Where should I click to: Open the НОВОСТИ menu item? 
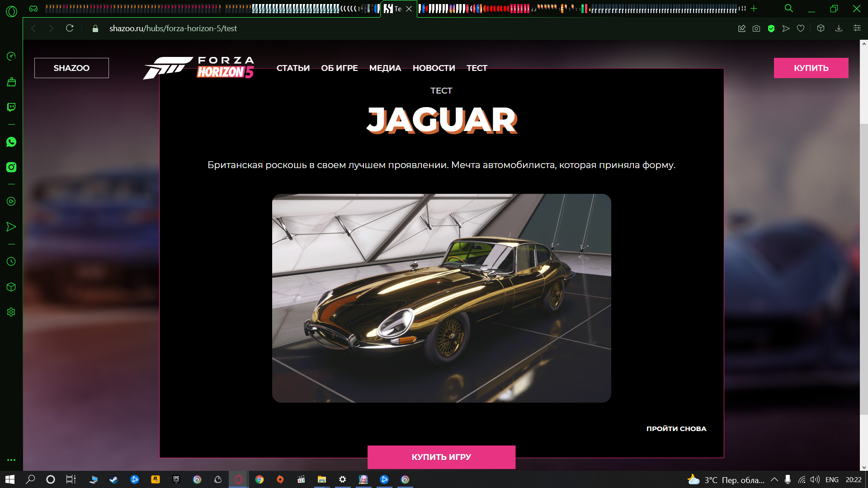(434, 68)
